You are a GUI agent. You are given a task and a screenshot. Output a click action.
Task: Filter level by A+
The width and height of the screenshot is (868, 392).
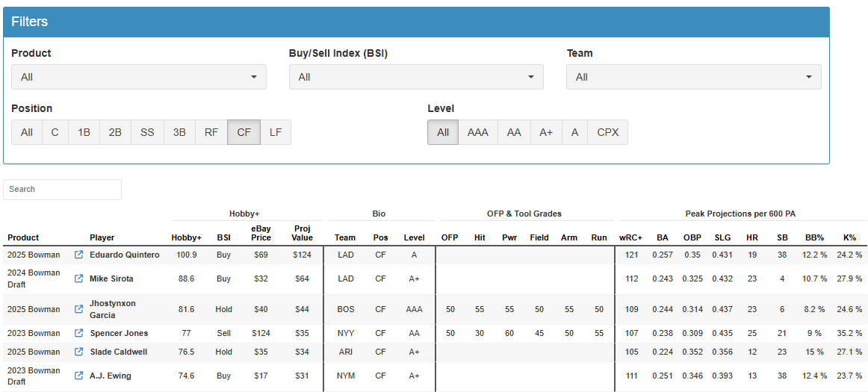click(x=546, y=132)
